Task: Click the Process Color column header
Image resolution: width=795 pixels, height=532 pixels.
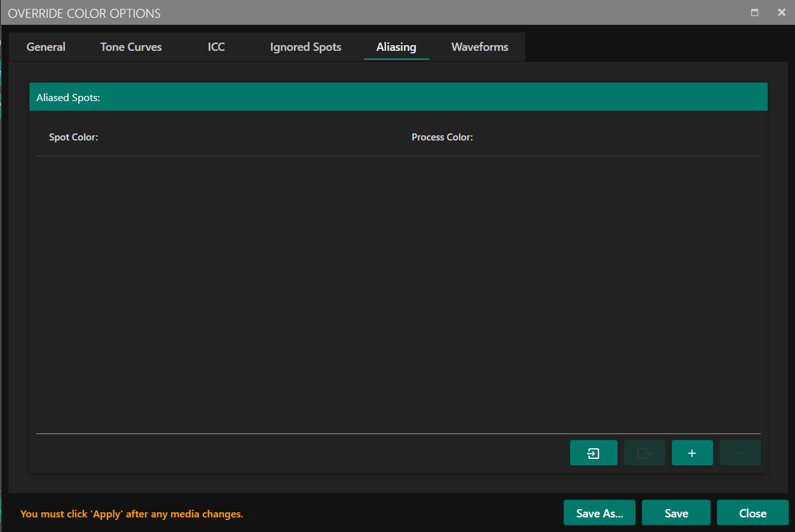Action: click(442, 137)
